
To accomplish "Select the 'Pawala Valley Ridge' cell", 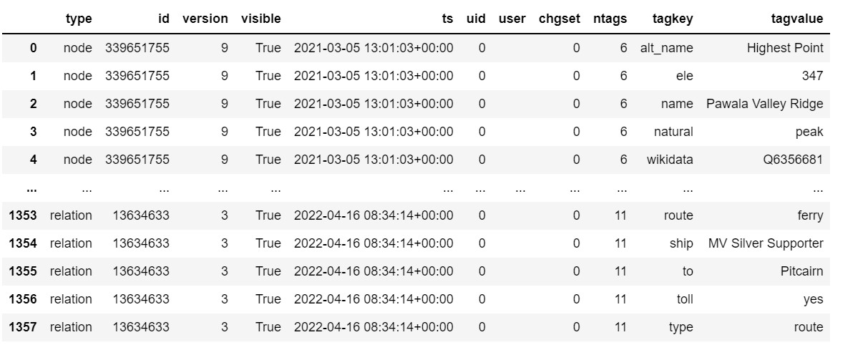I will click(764, 104).
